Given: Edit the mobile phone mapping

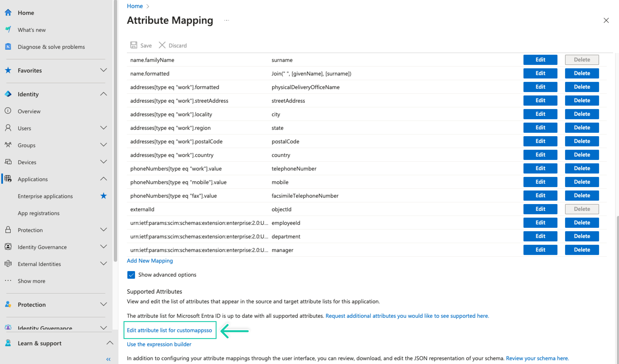Looking at the screenshot, I should 540,182.
